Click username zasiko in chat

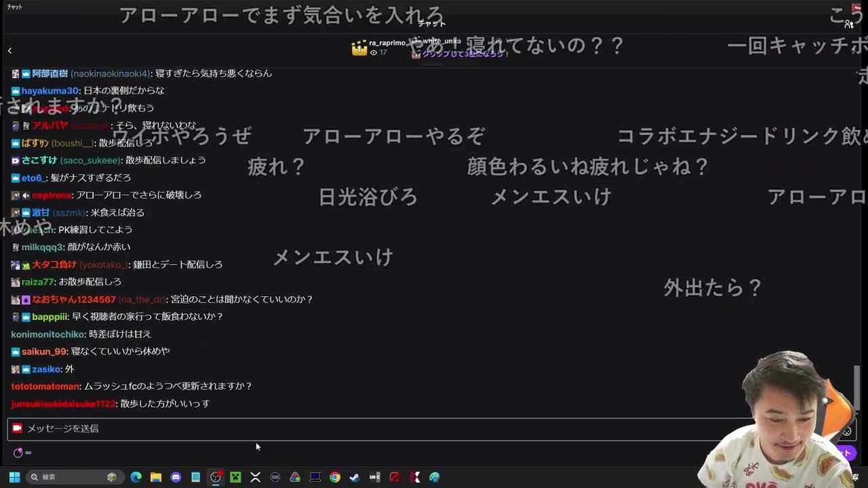[46, 369]
